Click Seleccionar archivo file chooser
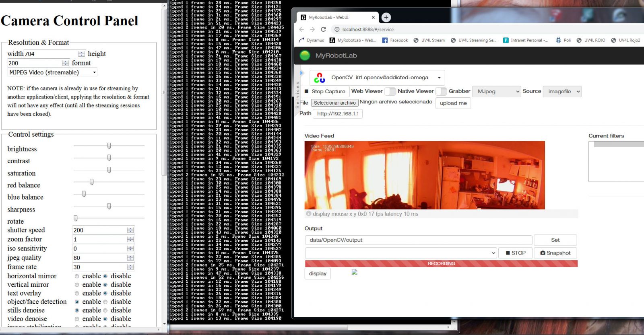The width and height of the screenshot is (644, 335). [x=334, y=103]
